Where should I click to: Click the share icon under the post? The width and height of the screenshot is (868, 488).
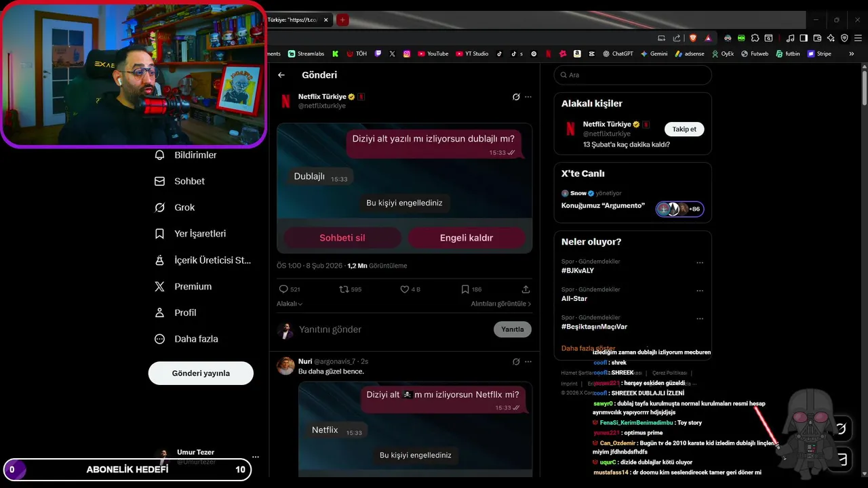coord(526,289)
